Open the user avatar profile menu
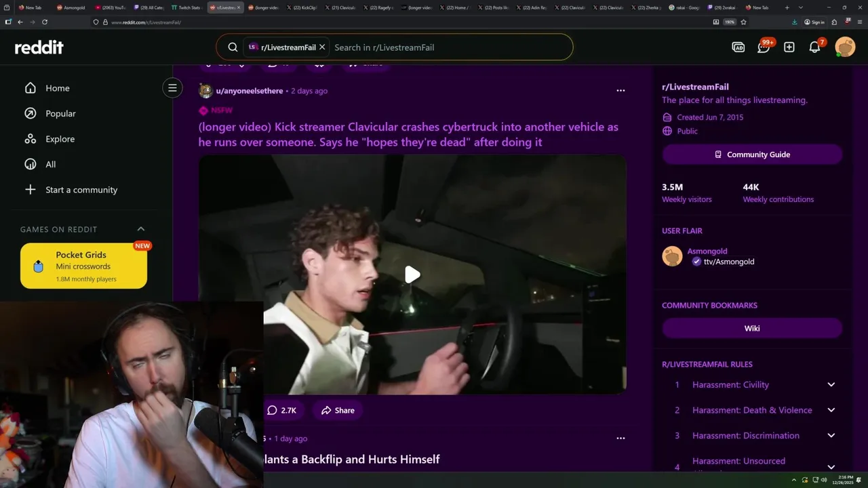Image resolution: width=868 pixels, height=488 pixels. pos(845,47)
